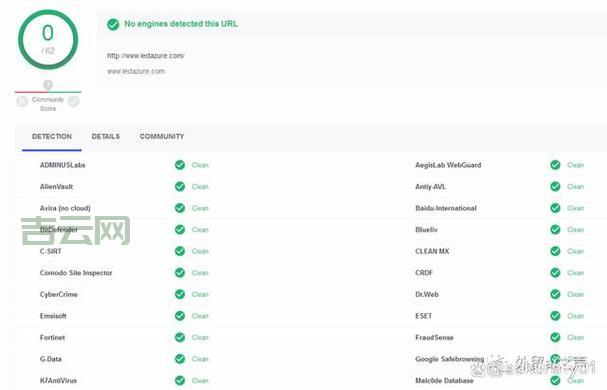Click the clean checkmark icon for AlienVault
This screenshot has width=607, height=390.
click(180, 187)
